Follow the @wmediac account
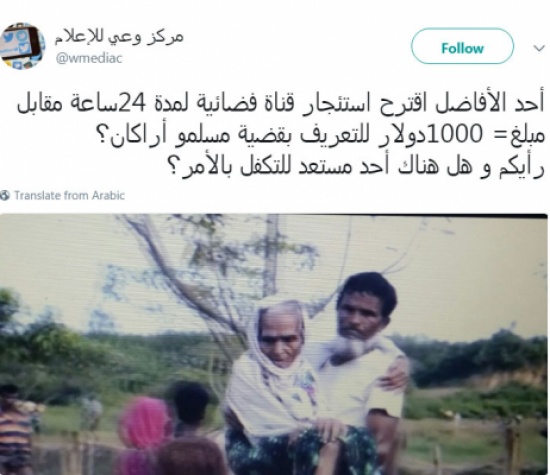The width and height of the screenshot is (550, 475). pyautogui.click(x=462, y=48)
